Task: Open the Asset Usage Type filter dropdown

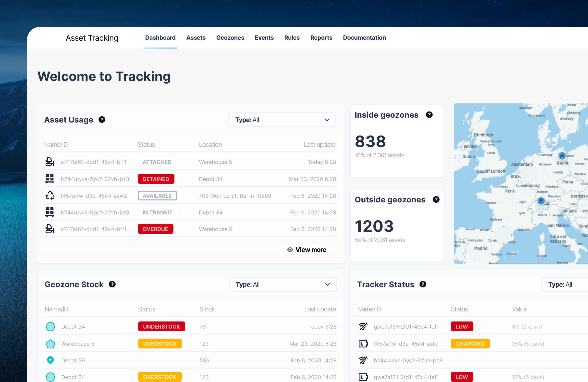Action: [282, 120]
